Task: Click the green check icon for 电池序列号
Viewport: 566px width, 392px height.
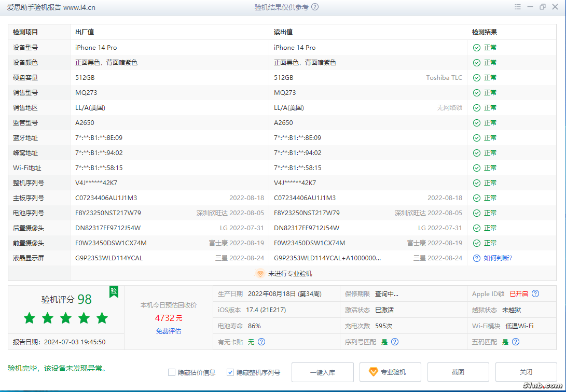Action: pos(477,213)
